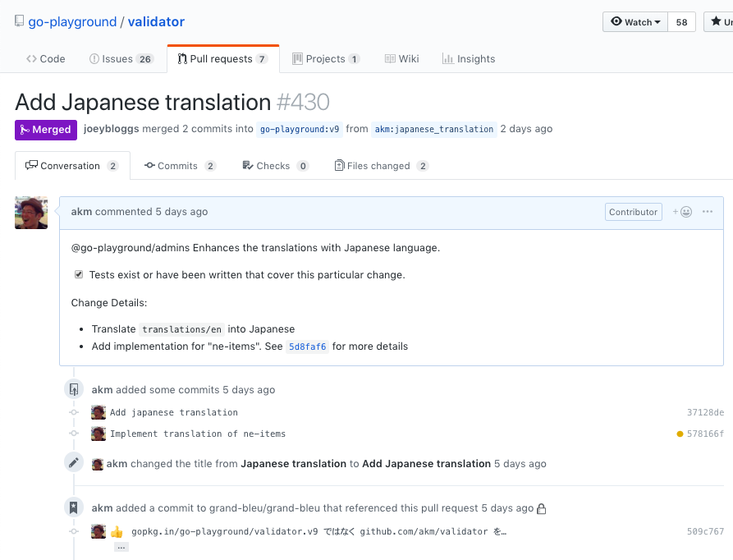733x560 pixels.
Task: Open commit hash 578166f
Action: click(705, 434)
